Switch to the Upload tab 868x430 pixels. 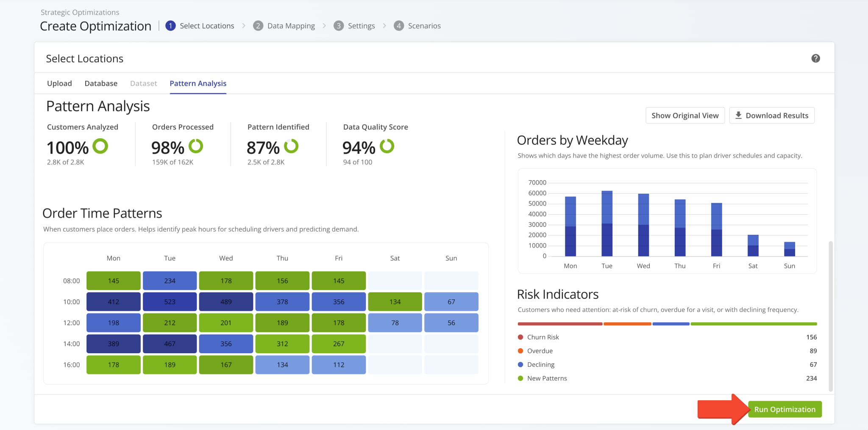[x=59, y=83]
